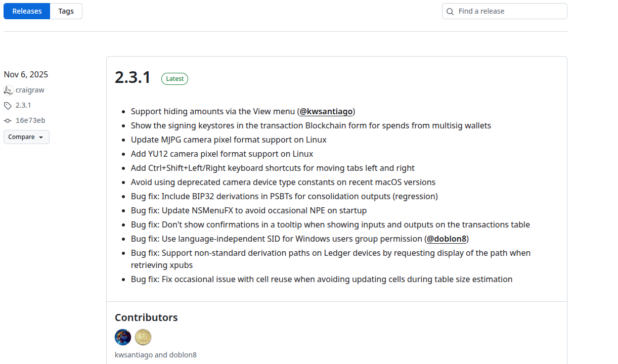Click the search magnifier icon
Viewport: 618px width, 364px height.
click(450, 11)
